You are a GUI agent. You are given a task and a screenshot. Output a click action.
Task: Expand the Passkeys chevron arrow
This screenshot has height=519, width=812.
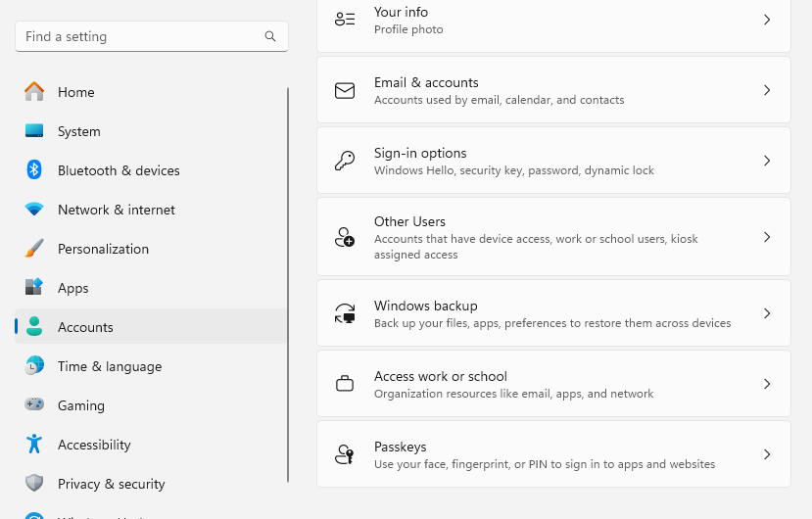(767, 454)
